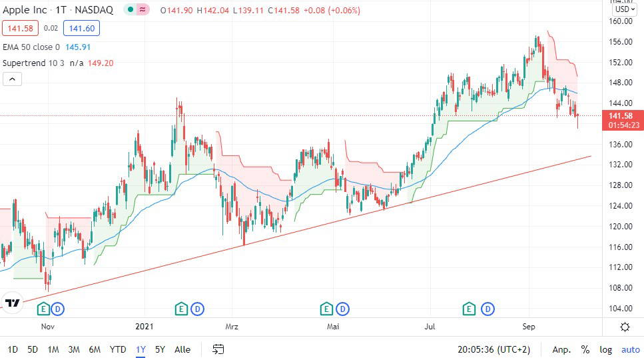
Task: Click the earnings E marker near 2021
Action: click(x=181, y=309)
